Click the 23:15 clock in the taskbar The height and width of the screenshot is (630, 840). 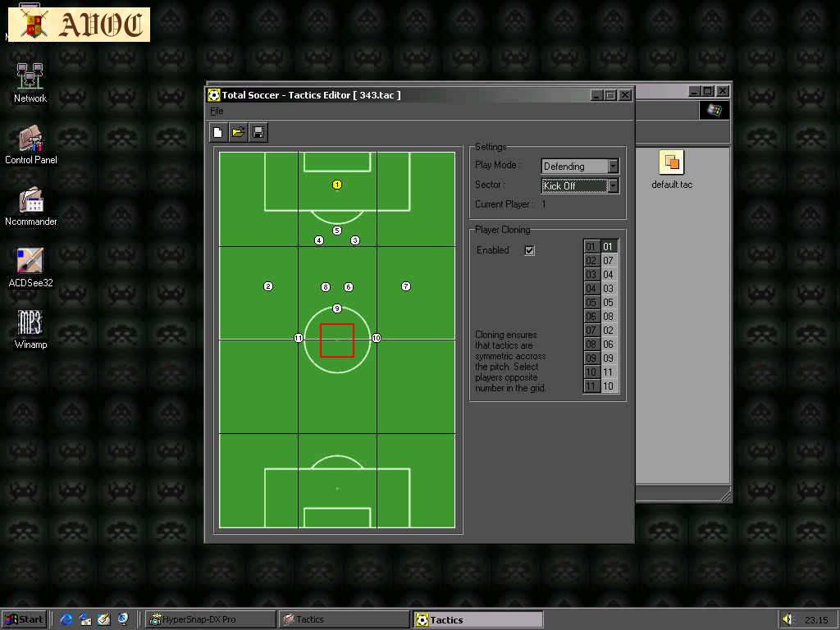pyautogui.click(x=816, y=620)
